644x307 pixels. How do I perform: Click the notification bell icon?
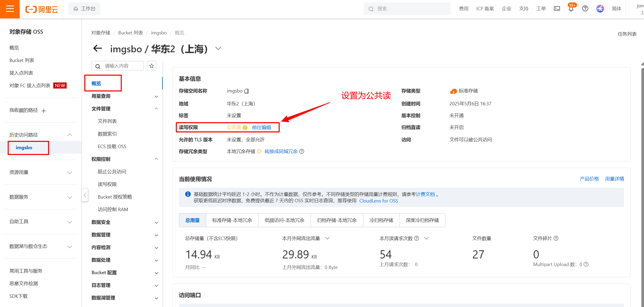pyautogui.click(x=571, y=9)
